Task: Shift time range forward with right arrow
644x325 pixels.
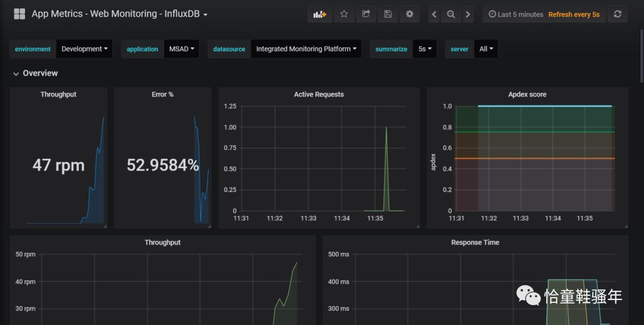Action: [x=467, y=14]
